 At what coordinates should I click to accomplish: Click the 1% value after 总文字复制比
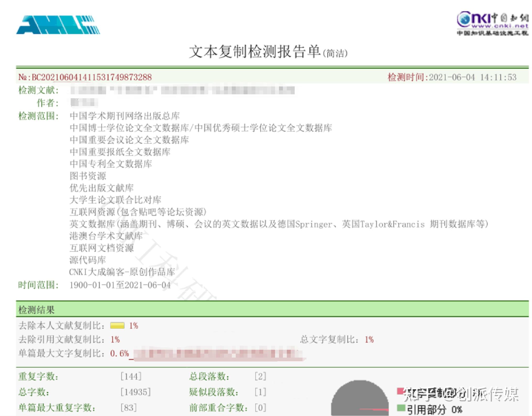tap(369, 340)
